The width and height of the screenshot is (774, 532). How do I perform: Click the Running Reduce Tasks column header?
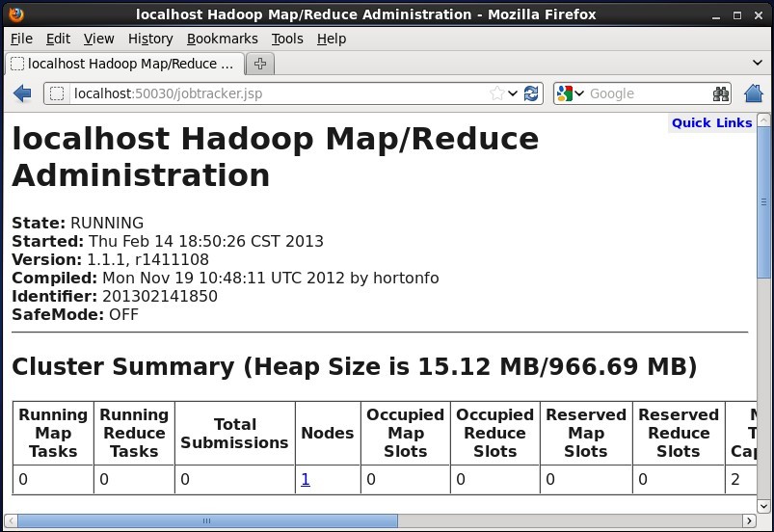134,433
